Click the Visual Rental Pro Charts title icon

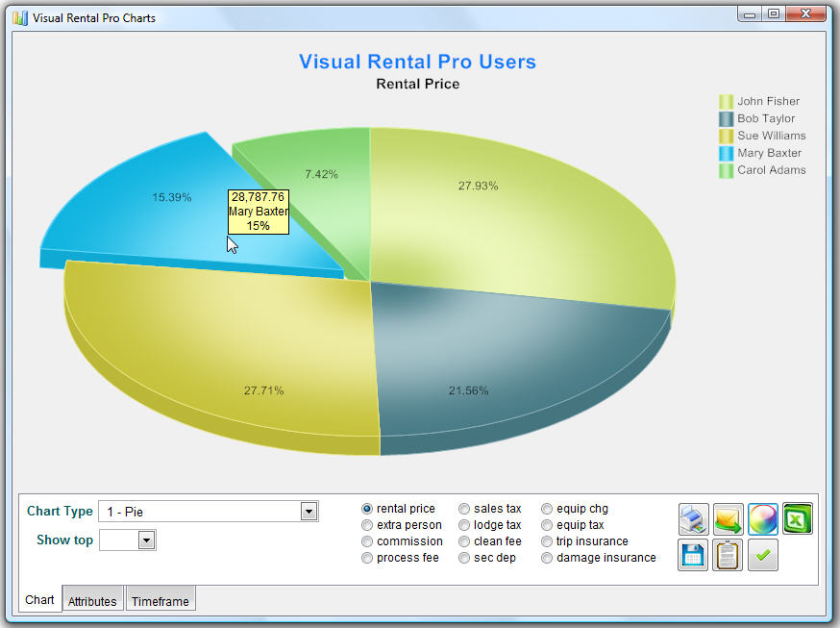[x=20, y=17]
